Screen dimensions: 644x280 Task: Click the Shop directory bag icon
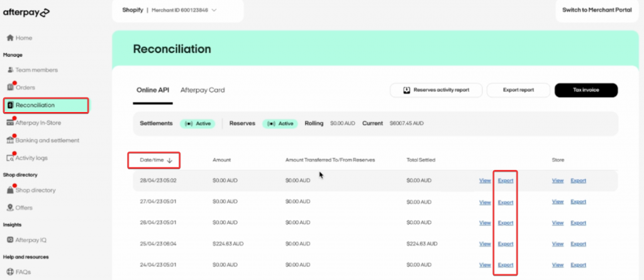point(10,190)
